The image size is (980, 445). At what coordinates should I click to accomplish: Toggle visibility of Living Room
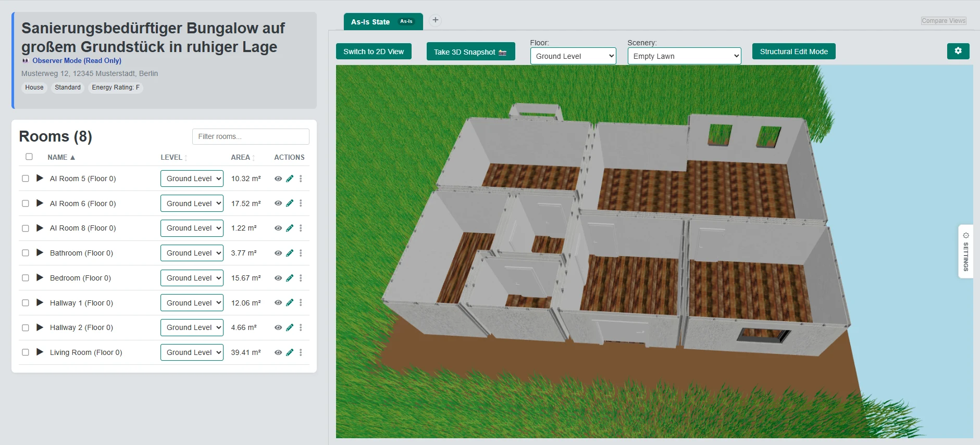[x=278, y=352]
